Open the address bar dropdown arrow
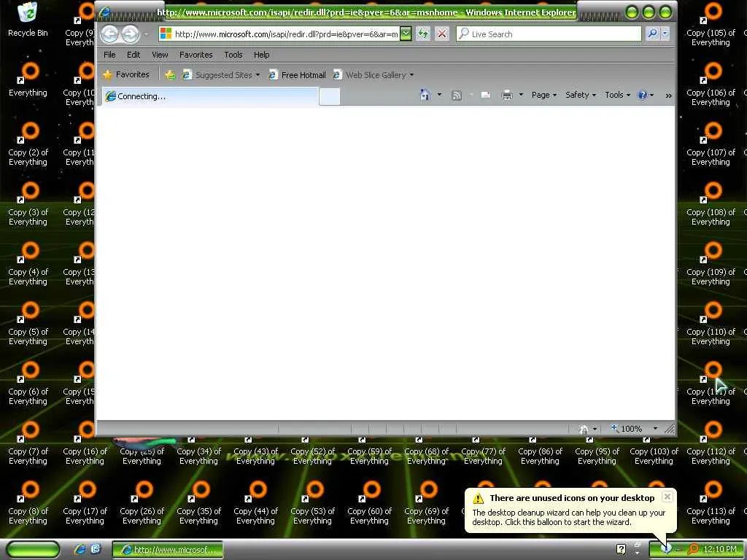Image resolution: width=747 pixels, height=560 pixels. [405, 34]
